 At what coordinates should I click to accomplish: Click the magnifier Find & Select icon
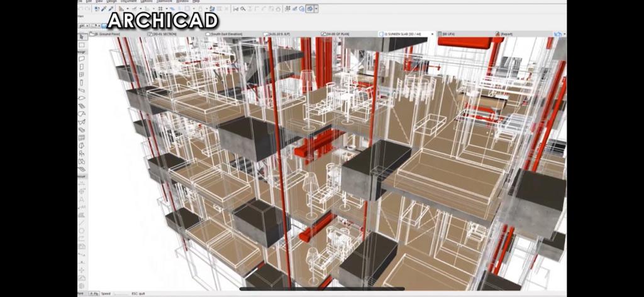click(243, 9)
